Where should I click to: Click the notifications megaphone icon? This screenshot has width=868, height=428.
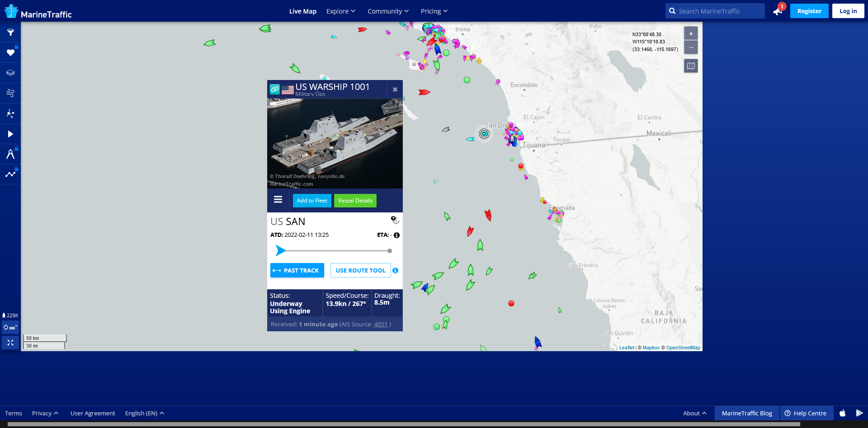pos(778,11)
